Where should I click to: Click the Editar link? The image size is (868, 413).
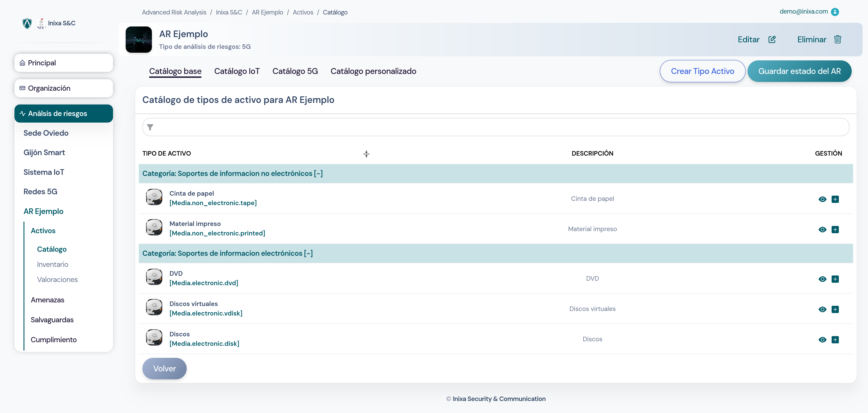pos(748,39)
